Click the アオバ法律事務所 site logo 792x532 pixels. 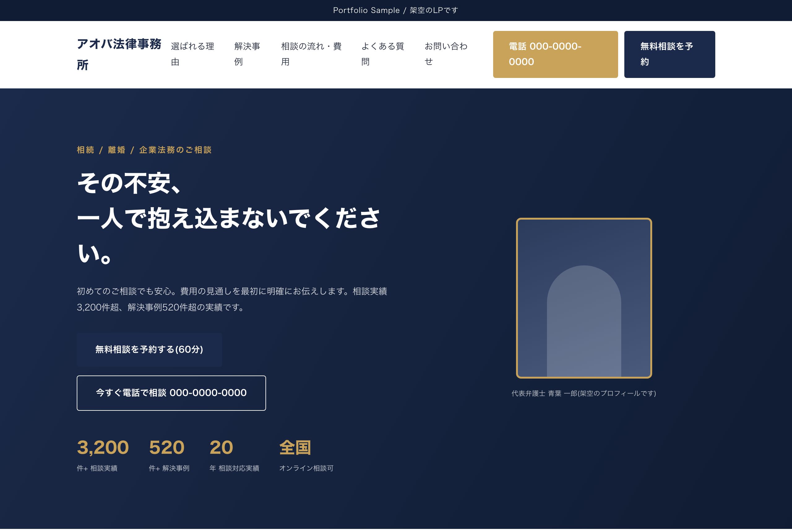tap(119, 54)
